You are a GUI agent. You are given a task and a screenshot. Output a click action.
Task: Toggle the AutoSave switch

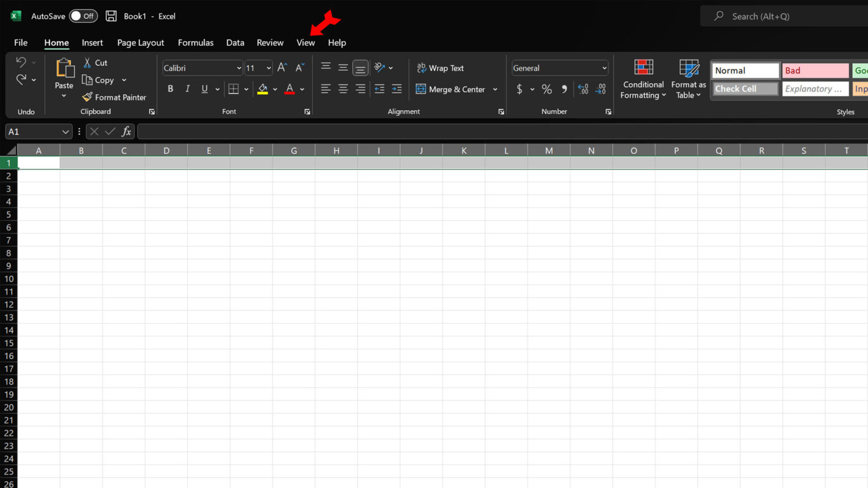(83, 16)
